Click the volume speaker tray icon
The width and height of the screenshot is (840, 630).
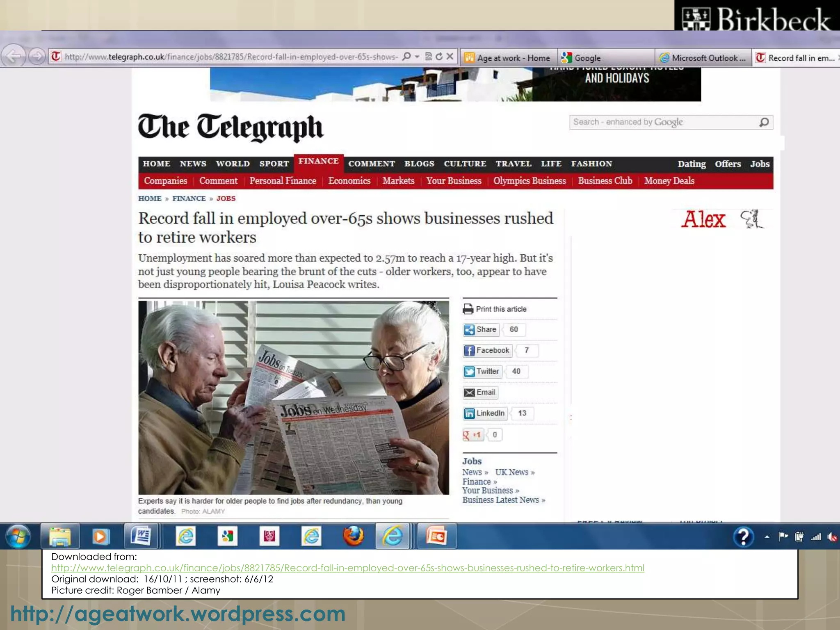pos(832,536)
